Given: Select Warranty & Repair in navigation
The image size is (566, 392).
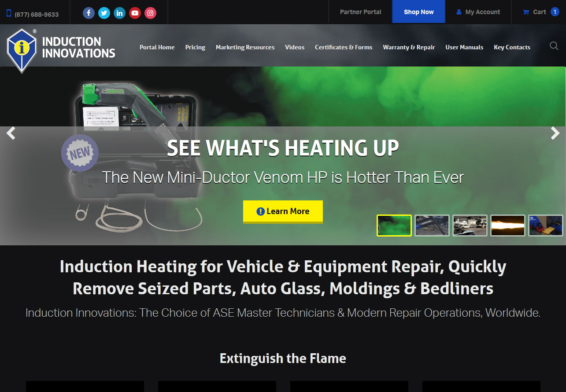Looking at the screenshot, I should pyautogui.click(x=409, y=47).
